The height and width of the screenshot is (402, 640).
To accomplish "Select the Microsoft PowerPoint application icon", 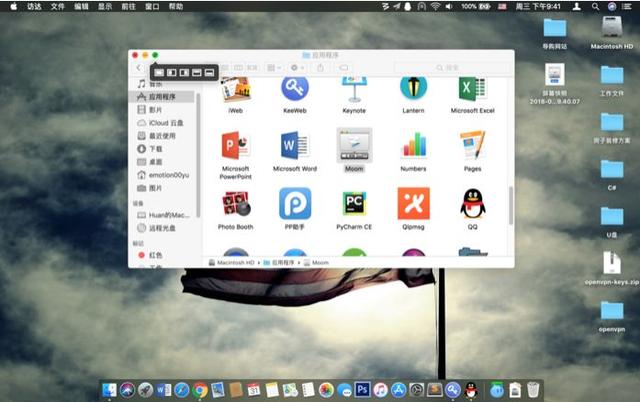I will (x=236, y=145).
